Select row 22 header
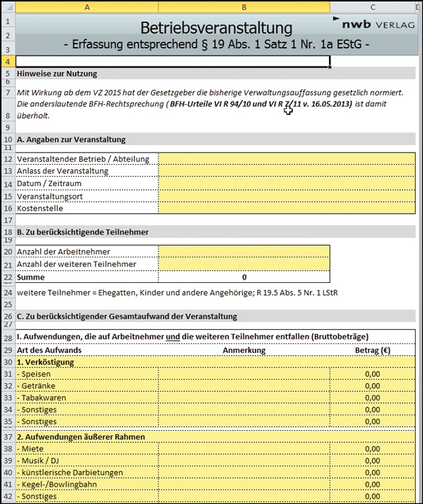The image size is (423, 504). [7, 277]
